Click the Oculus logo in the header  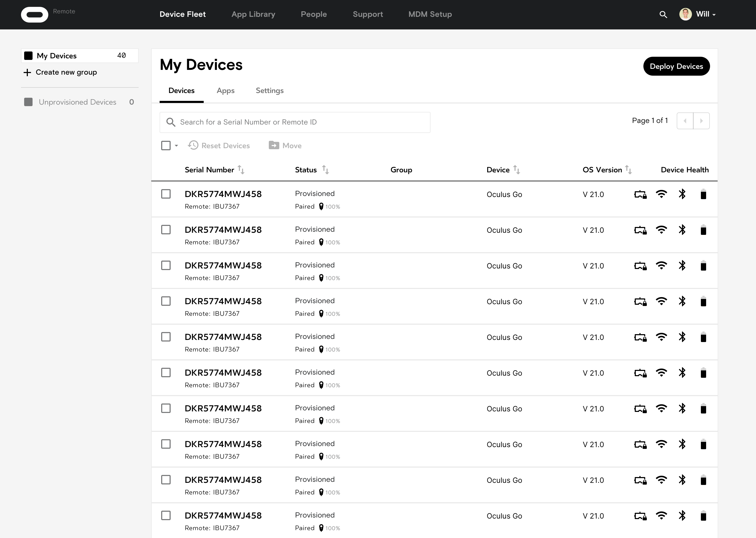coord(34,14)
